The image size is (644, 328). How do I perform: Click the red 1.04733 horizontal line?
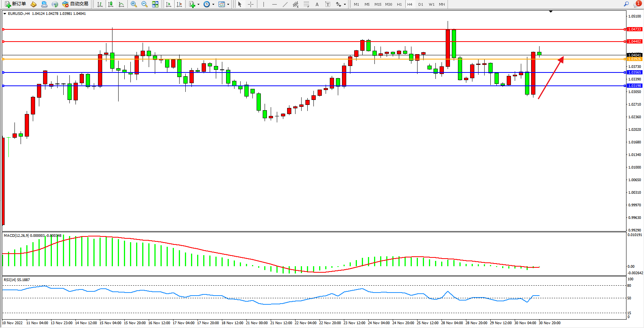[305, 29]
